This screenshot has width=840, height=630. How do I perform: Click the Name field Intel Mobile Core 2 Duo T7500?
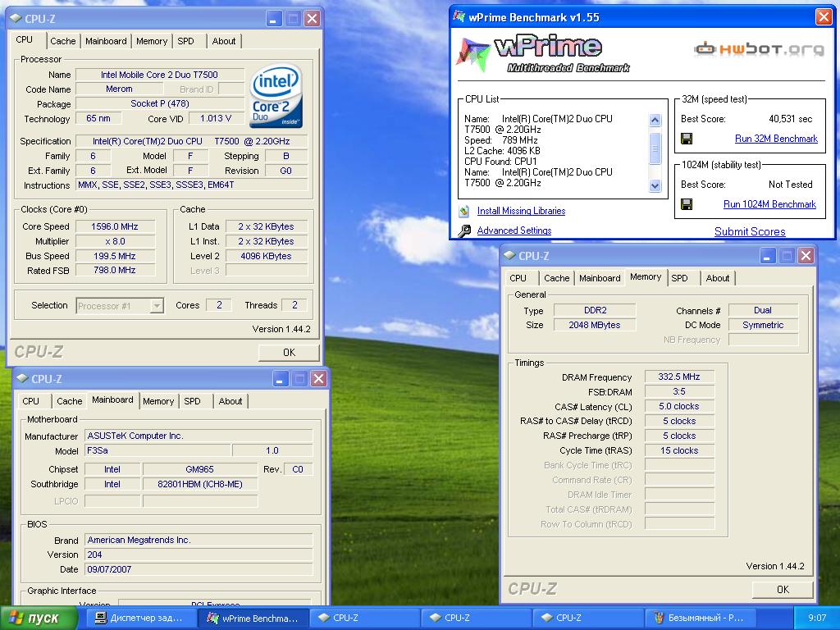coord(160,75)
